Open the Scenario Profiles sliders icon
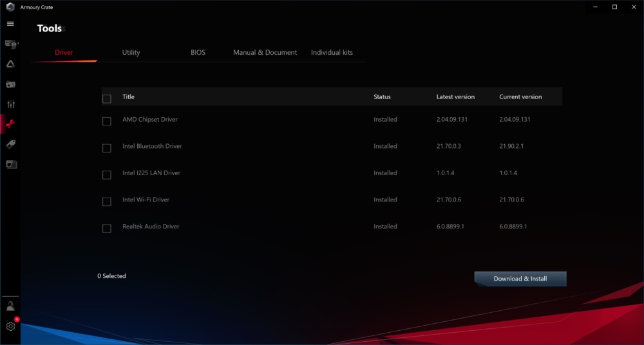This screenshot has width=644, height=345. (11, 104)
